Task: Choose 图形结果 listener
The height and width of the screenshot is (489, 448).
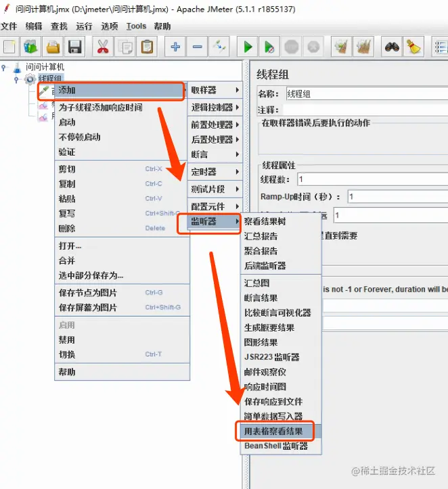Action: coord(281,342)
